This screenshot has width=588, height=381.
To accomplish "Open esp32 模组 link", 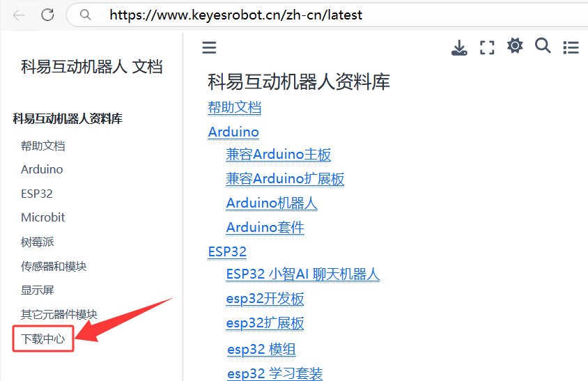I will point(261,350).
